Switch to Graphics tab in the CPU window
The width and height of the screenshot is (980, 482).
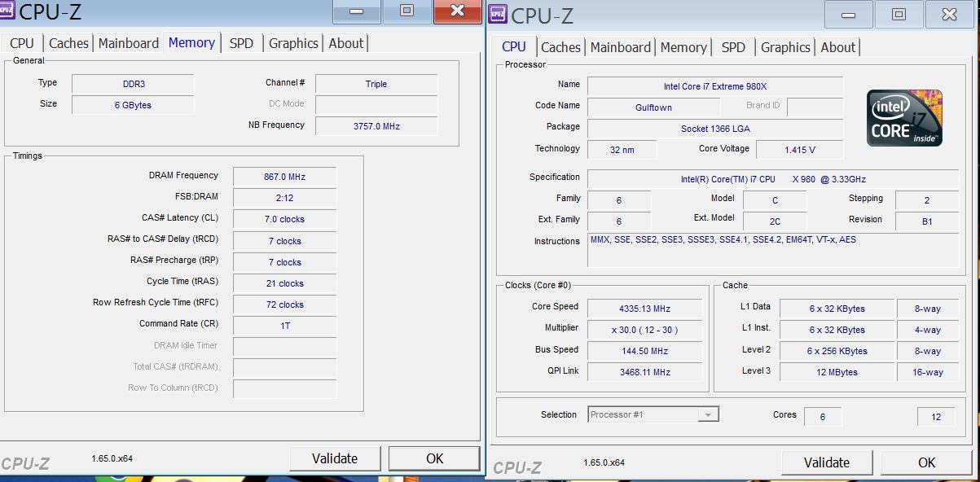coord(785,47)
